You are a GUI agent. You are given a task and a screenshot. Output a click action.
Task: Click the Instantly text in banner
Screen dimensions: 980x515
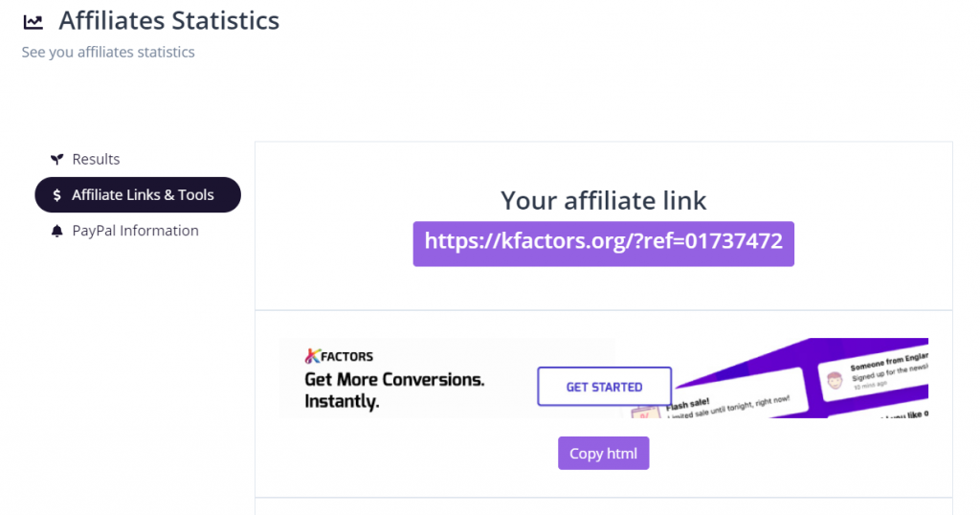tap(342, 401)
